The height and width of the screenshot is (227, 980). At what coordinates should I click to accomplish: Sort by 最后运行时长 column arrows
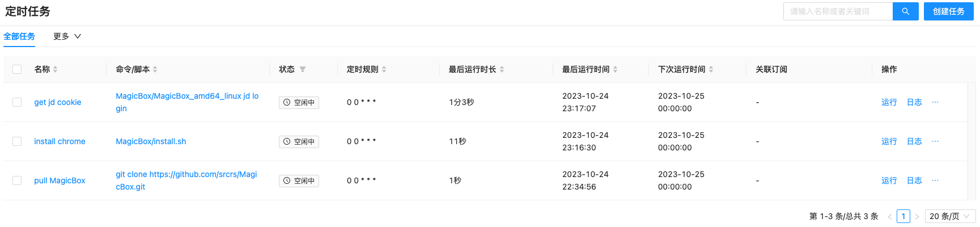(502, 69)
